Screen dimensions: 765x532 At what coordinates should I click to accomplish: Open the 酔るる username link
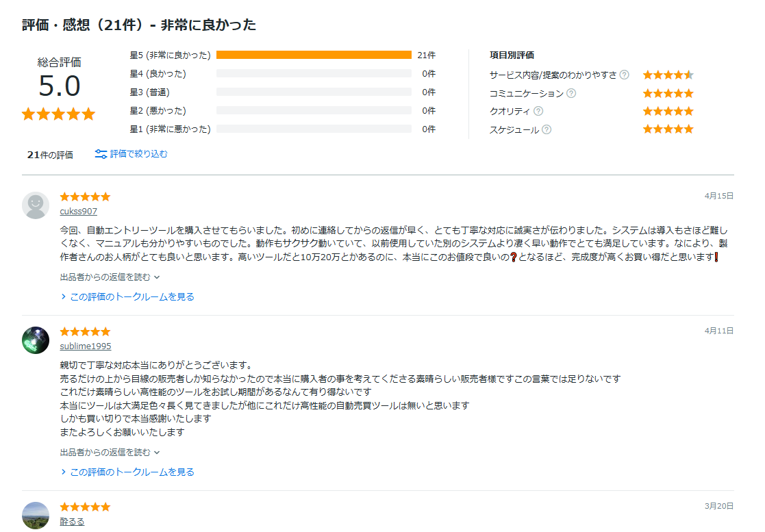[72, 522]
